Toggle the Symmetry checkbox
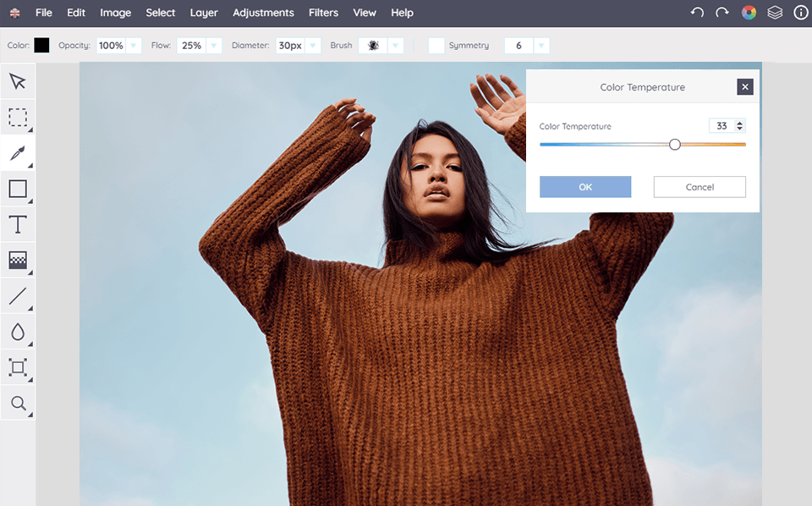Viewport: 812px width, 506px height. pyautogui.click(x=436, y=46)
